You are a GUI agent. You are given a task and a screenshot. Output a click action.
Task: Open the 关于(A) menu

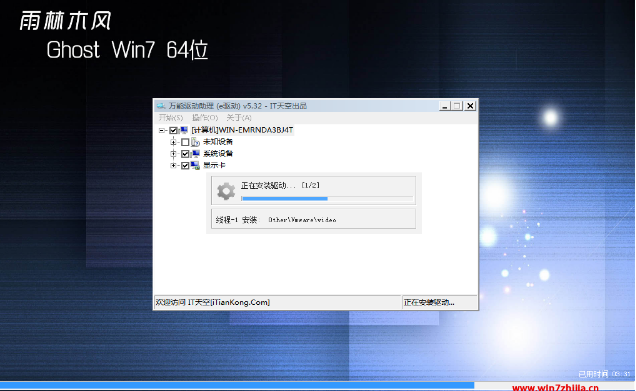pos(239,118)
